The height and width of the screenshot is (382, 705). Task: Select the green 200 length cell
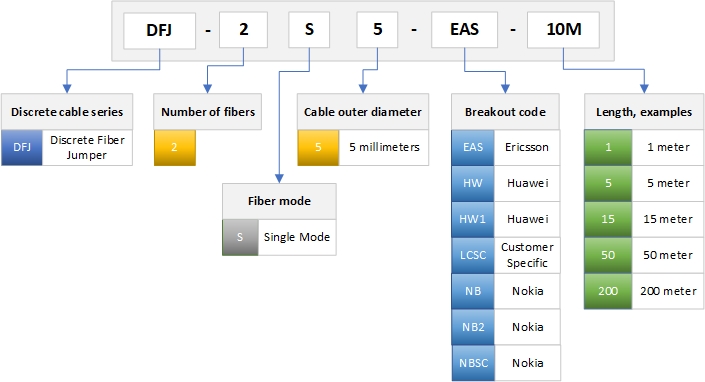(x=608, y=291)
